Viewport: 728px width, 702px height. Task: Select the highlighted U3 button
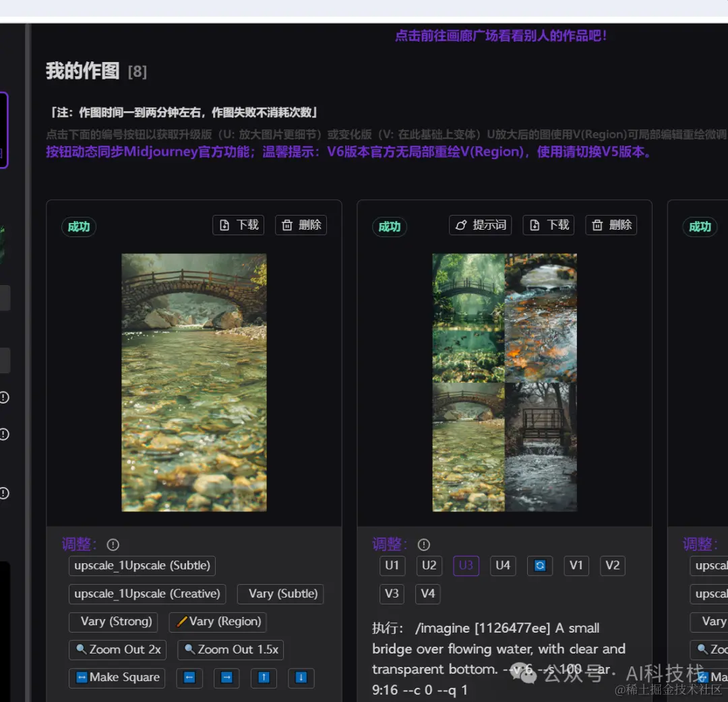pyautogui.click(x=466, y=566)
